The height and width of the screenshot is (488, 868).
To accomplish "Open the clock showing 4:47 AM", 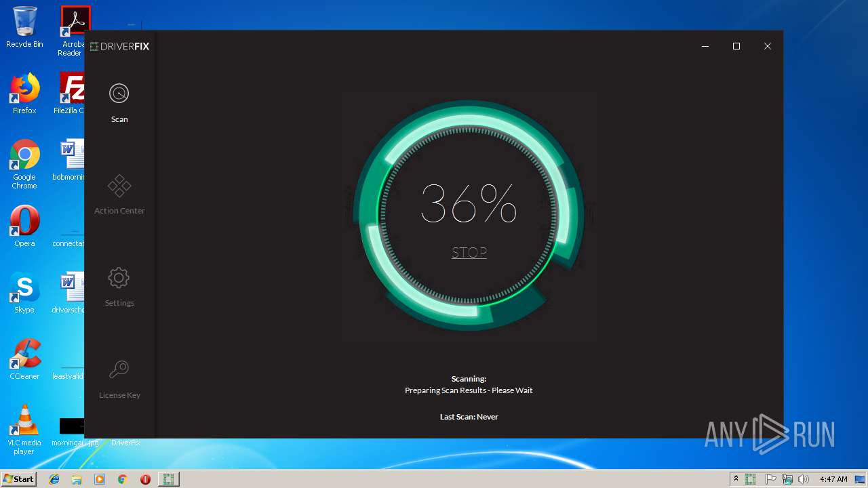I will (833, 479).
